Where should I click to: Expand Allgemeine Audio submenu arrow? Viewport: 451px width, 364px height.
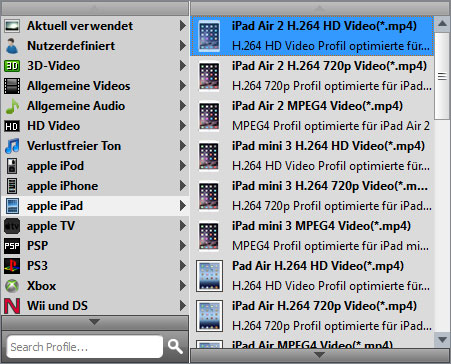[x=183, y=106]
